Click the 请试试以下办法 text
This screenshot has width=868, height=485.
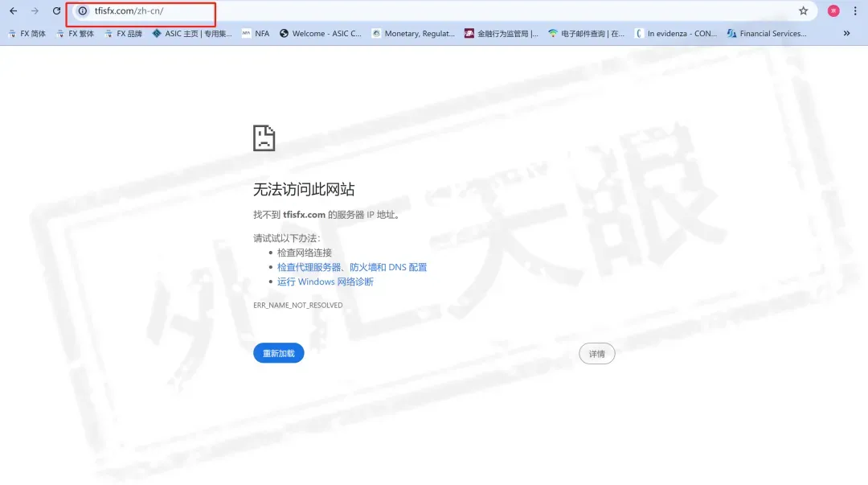tap(287, 238)
